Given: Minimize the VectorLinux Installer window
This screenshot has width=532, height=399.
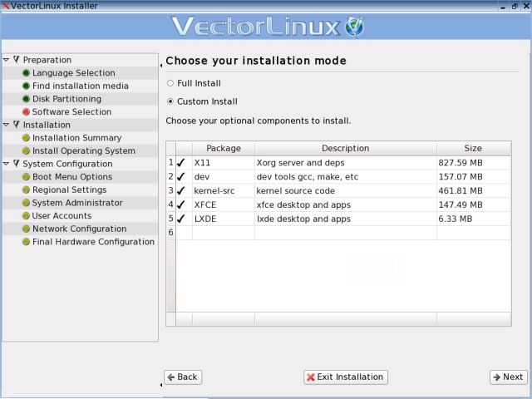Looking at the screenshot, I should click(x=503, y=6).
